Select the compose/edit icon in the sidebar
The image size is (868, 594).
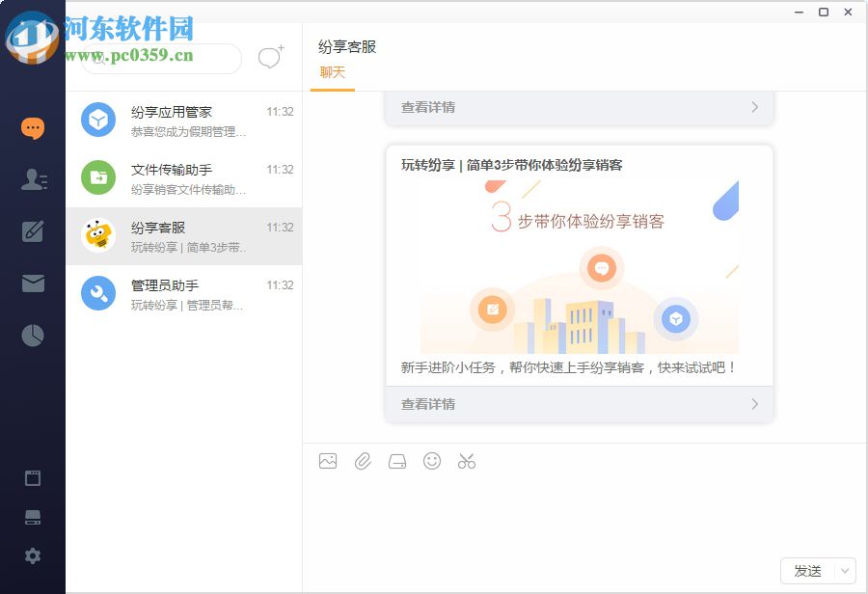tap(32, 231)
